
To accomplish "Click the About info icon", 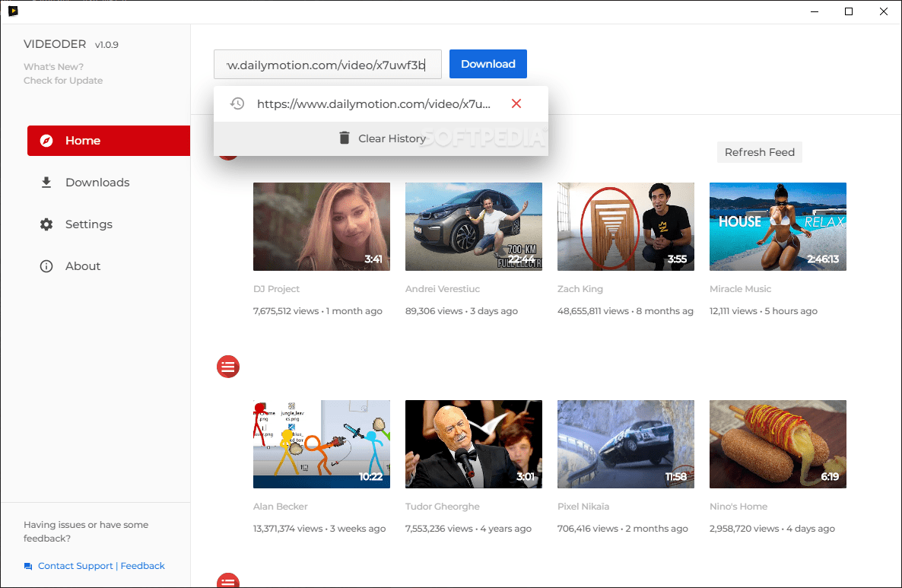I will click(x=46, y=266).
